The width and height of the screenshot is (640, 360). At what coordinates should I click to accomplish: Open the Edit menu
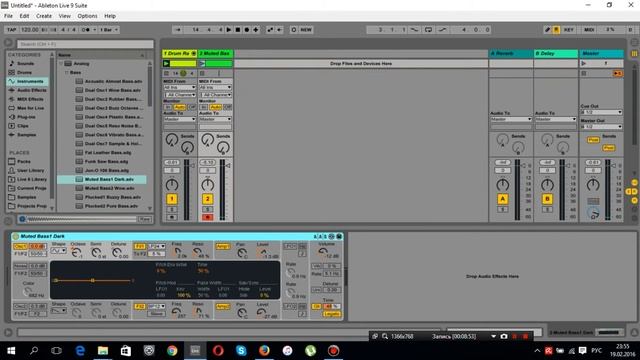pos(24,16)
